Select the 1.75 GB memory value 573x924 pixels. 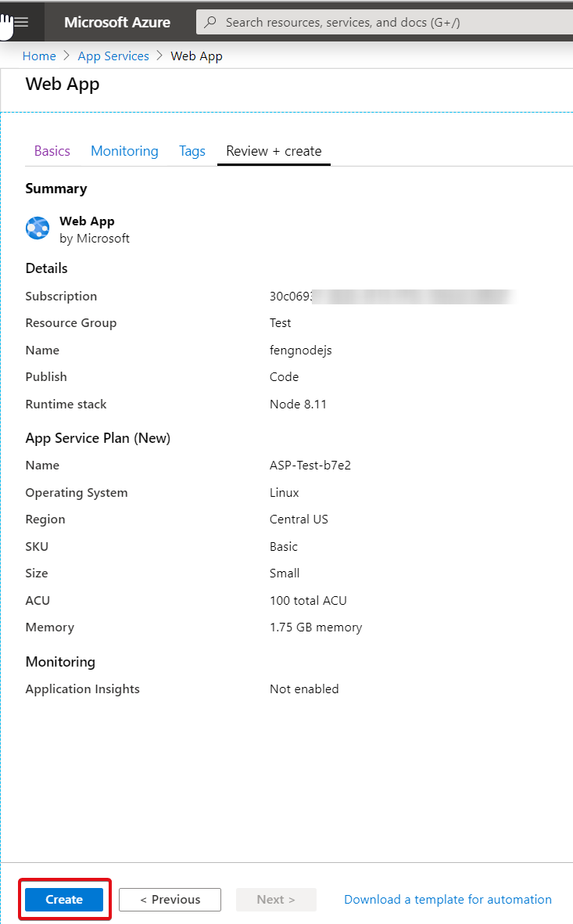[316, 627]
